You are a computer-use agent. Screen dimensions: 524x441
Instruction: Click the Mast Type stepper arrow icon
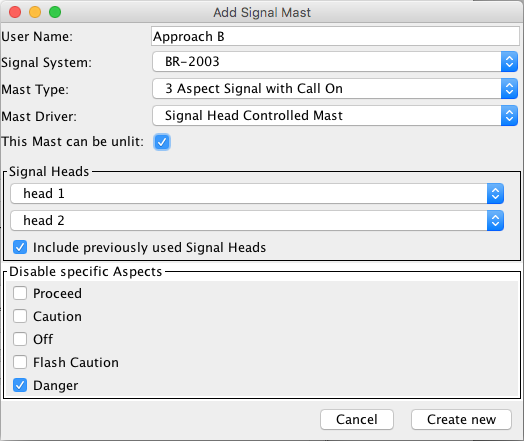[509, 89]
